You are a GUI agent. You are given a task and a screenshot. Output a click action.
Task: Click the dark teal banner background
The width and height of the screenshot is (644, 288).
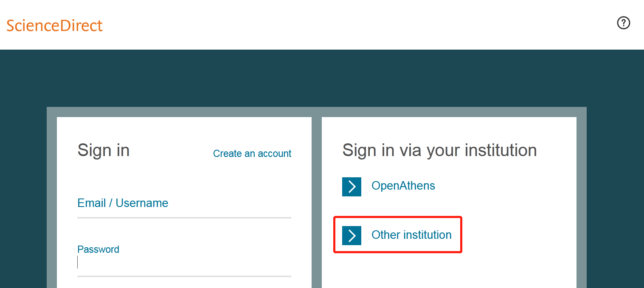click(x=322, y=78)
